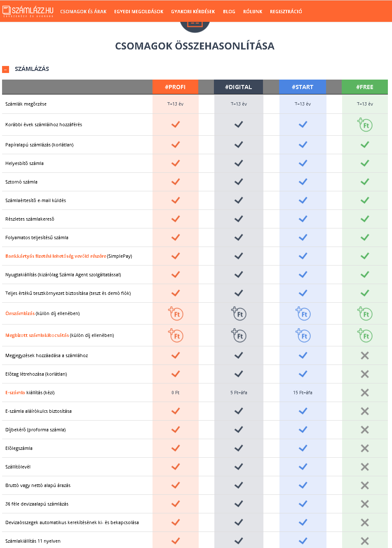Click the dark Ft icon in Önszámlázás #DIGITAL
Screen dimensions: 392x548
click(x=239, y=313)
